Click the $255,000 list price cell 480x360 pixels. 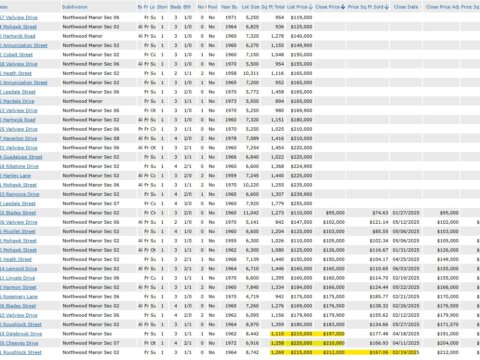click(301, 204)
